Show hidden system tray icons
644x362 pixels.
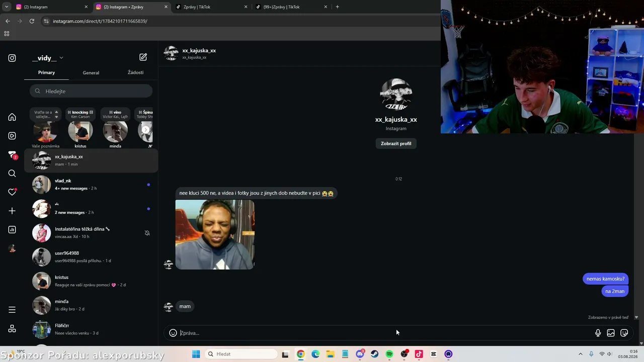pyautogui.click(x=580, y=354)
